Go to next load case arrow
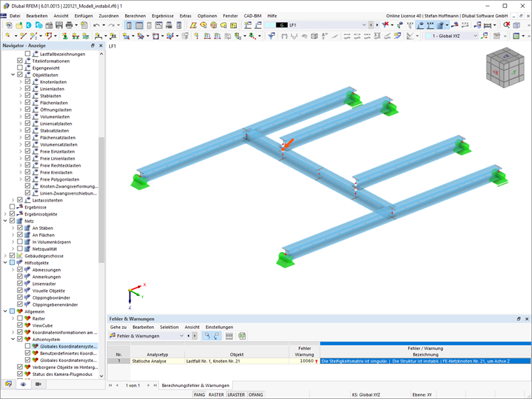532x399 pixels. click(377, 25)
